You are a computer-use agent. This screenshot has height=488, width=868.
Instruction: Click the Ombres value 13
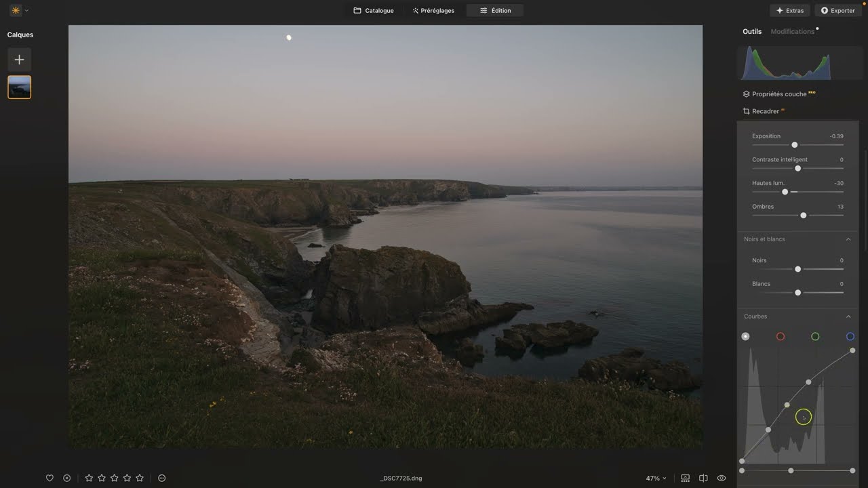coord(840,207)
